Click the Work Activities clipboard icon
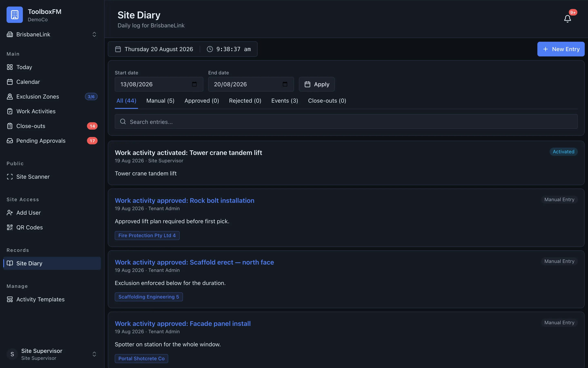588x368 pixels. coord(10,111)
